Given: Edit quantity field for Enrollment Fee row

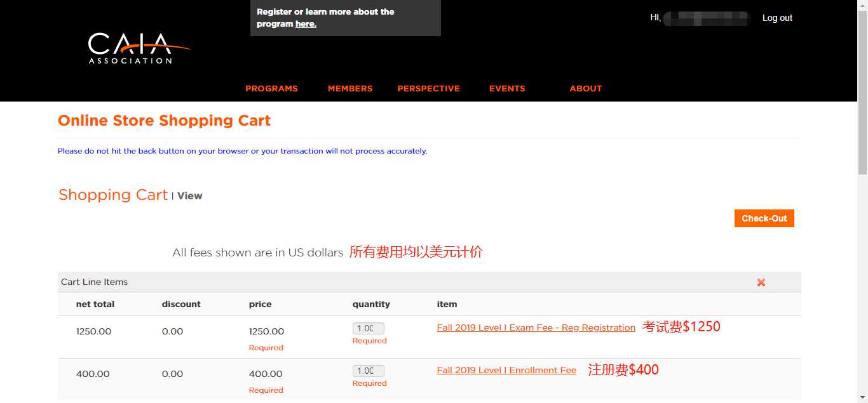Looking at the screenshot, I should pos(369,371).
